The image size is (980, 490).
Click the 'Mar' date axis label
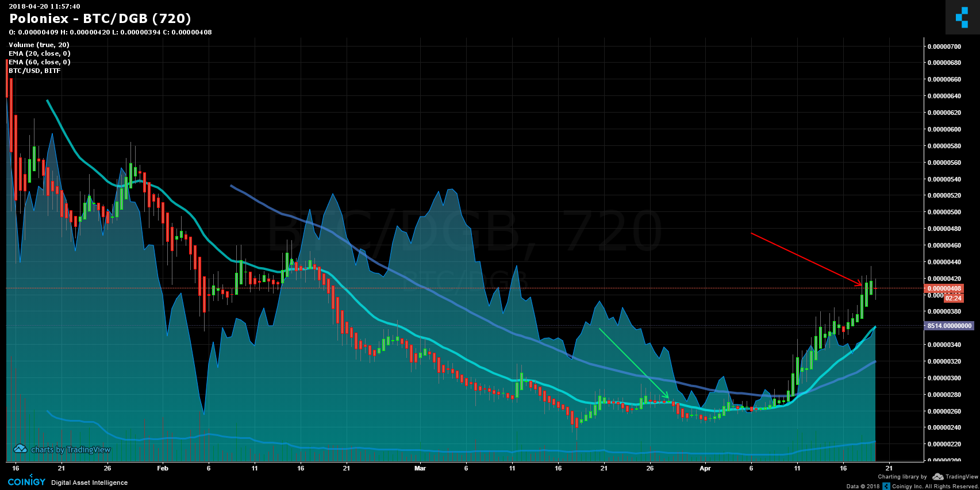(420, 468)
